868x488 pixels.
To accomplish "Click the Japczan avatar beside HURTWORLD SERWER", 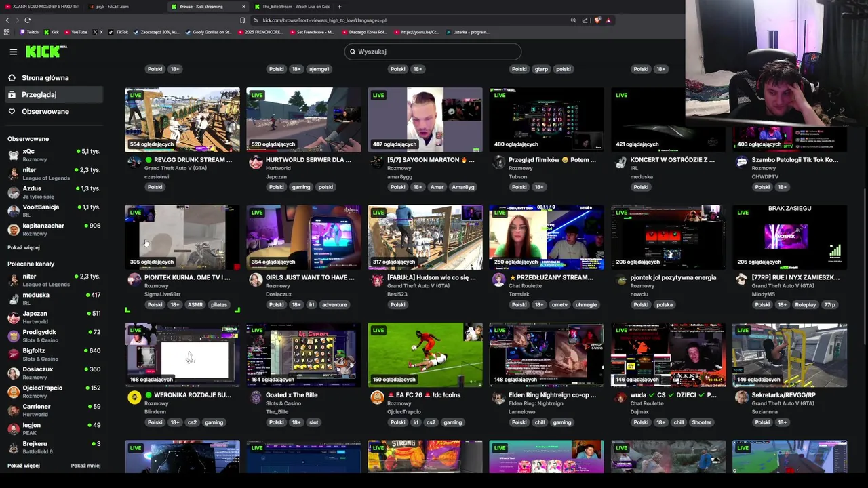I will (256, 161).
